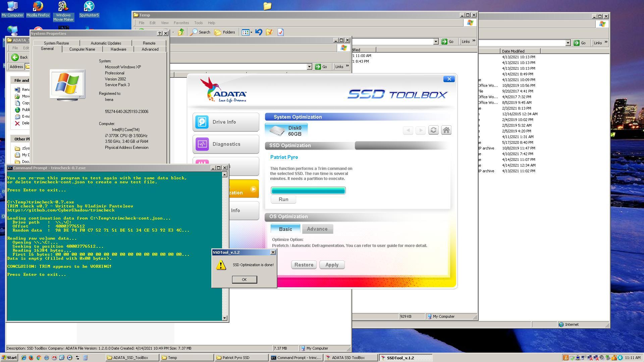This screenshot has width=644, height=362.
Task: Click the Apply button in OS Optimization
Action: [x=332, y=265]
